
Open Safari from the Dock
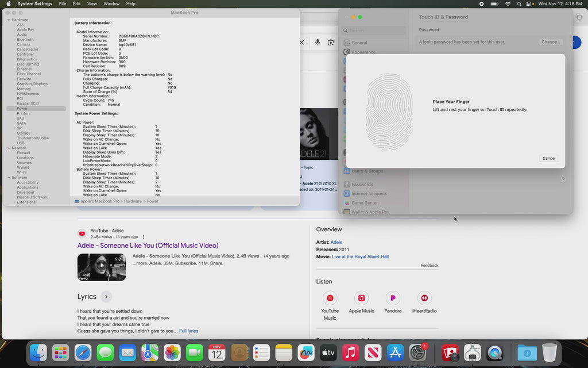coord(83,352)
